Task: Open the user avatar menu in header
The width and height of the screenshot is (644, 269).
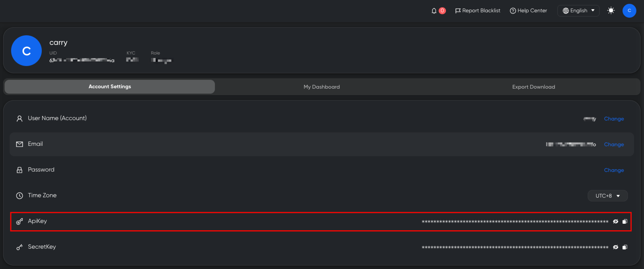Action: [629, 11]
